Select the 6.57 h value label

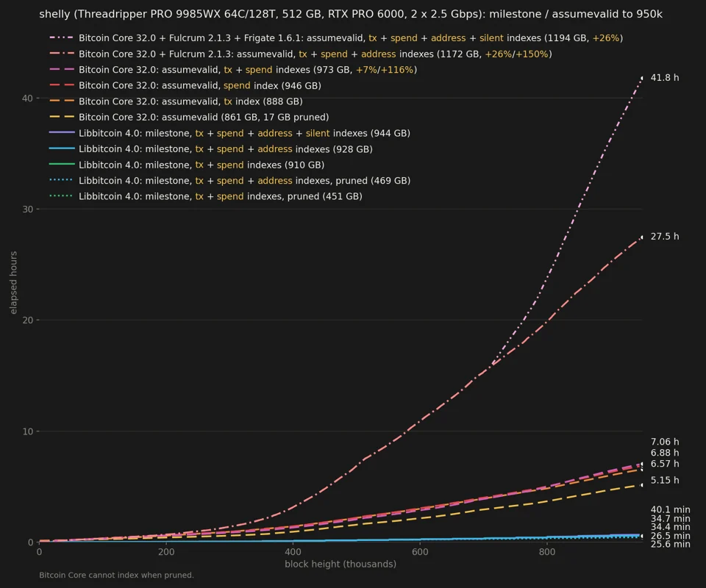coord(665,464)
